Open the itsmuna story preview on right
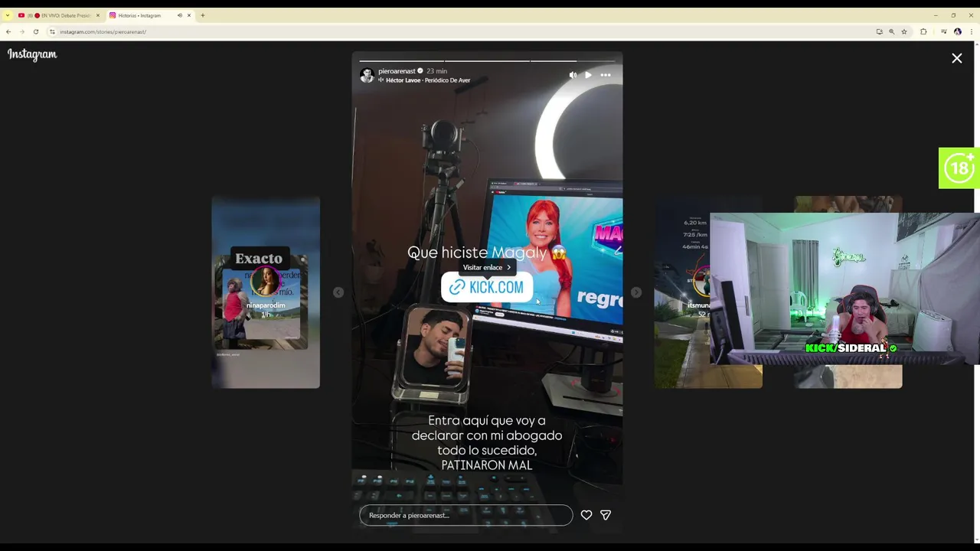Screen dimensions: 980x551 tap(681, 292)
